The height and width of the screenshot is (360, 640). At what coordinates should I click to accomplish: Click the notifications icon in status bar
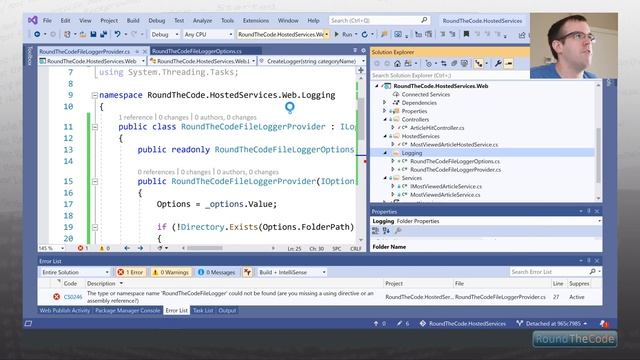(x=604, y=324)
